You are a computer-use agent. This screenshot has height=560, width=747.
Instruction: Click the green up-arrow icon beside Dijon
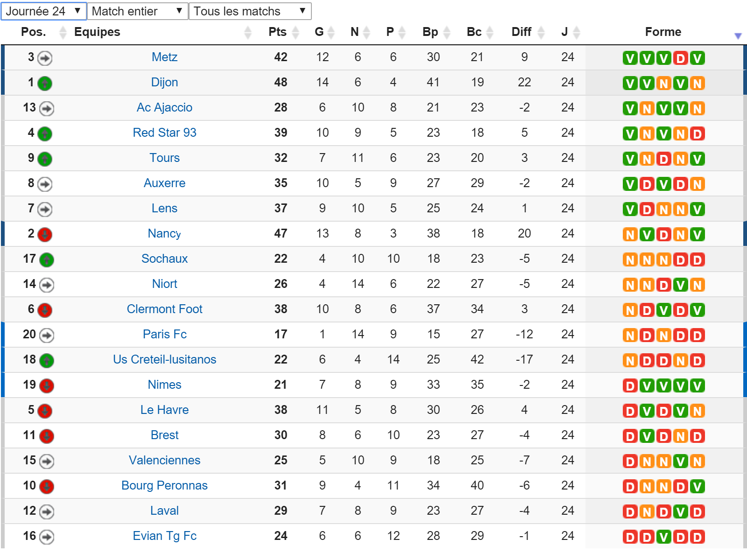click(45, 84)
